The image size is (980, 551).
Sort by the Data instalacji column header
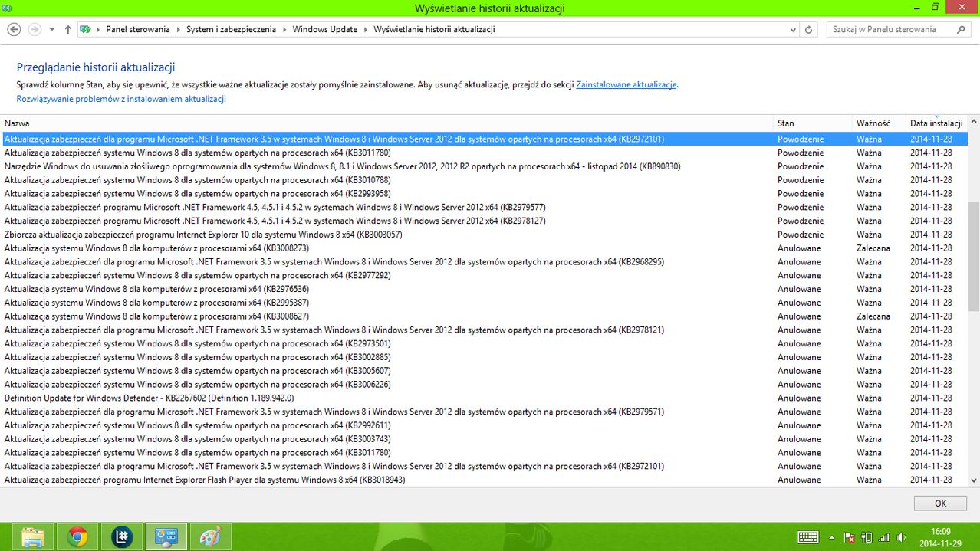pyautogui.click(x=936, y=123)
